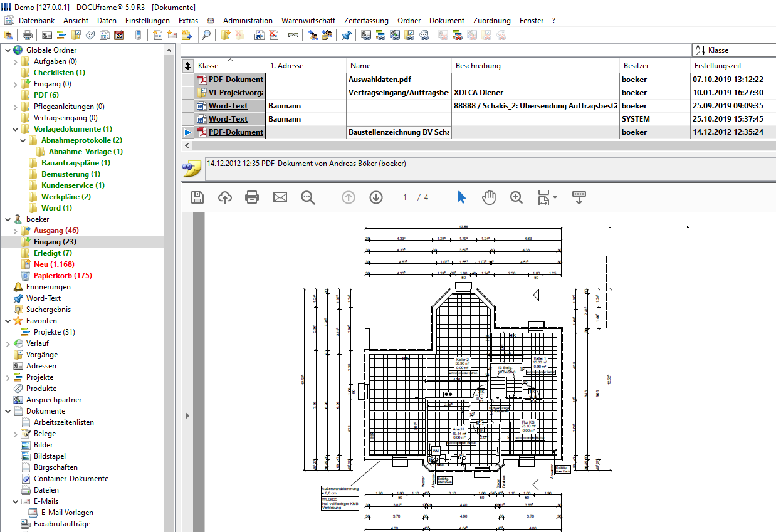Open the fit-page width dropdown in PDF toolbar
Screen dimensions: 776x532
547,198
